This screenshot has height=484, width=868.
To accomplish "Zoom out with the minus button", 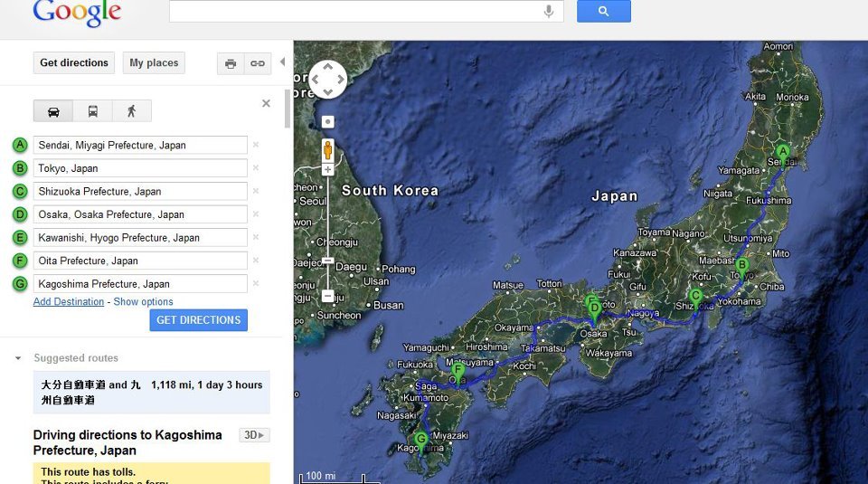I will click(x=327, y=296).
